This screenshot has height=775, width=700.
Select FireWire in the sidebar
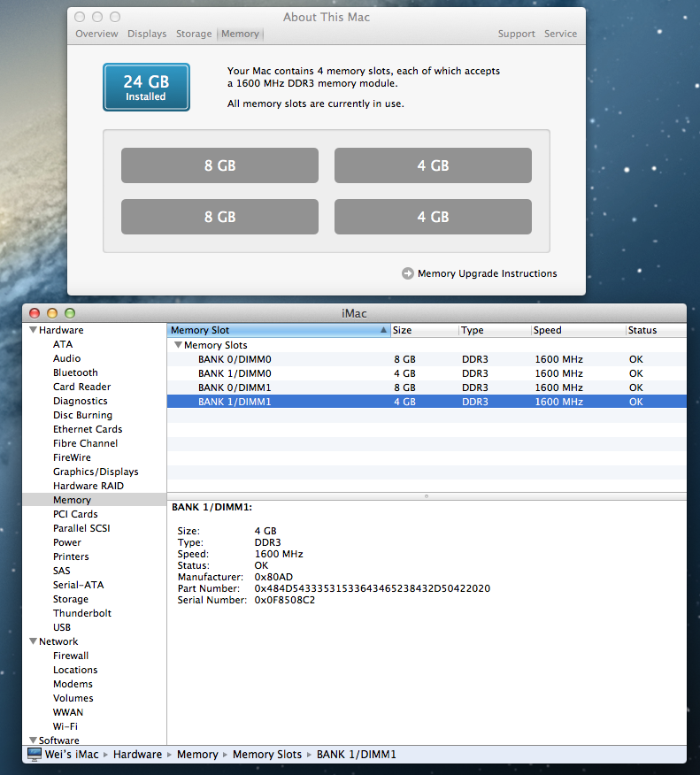point(73,457)
